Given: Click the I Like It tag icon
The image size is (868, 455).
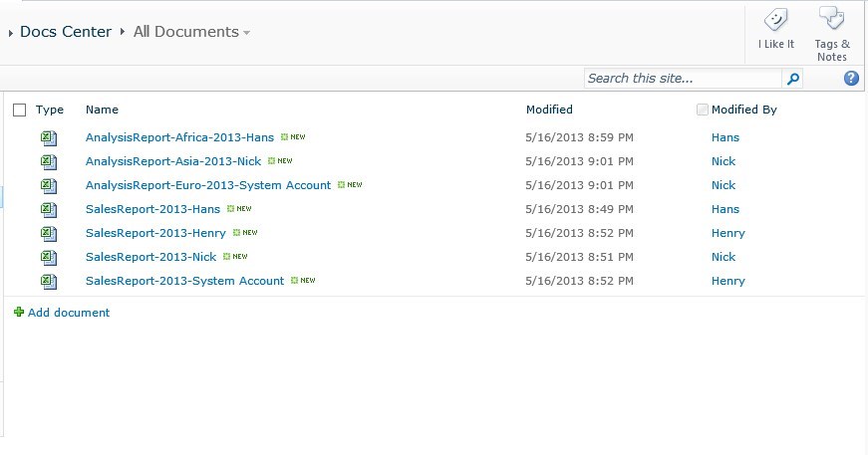Looking at the screenshot, I should 775,21.
